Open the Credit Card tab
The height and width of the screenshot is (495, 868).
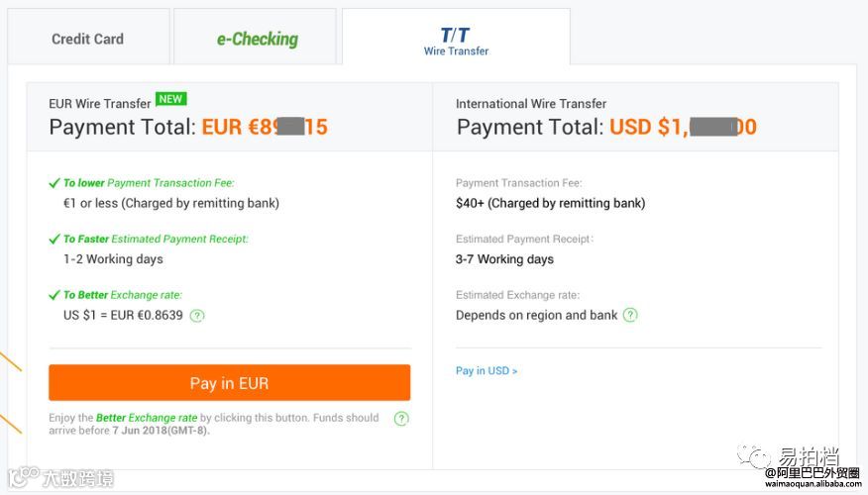[x=88, y=39]
